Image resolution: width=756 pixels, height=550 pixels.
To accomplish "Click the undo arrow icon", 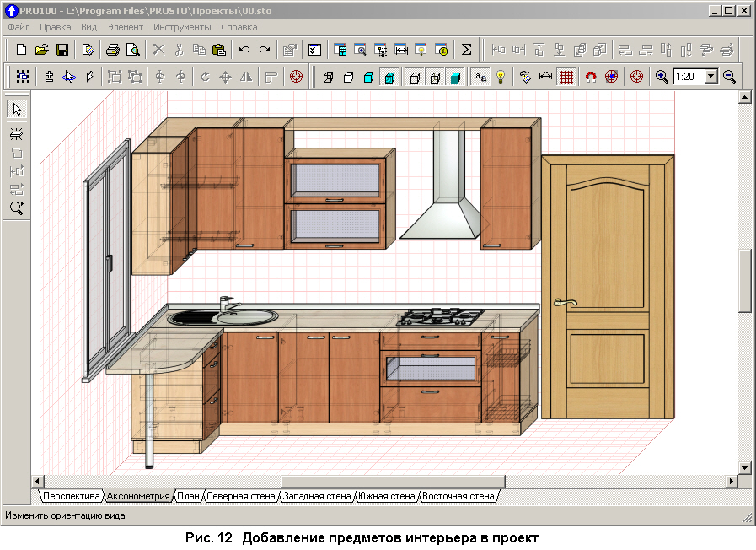I will (x=244, y=50).
